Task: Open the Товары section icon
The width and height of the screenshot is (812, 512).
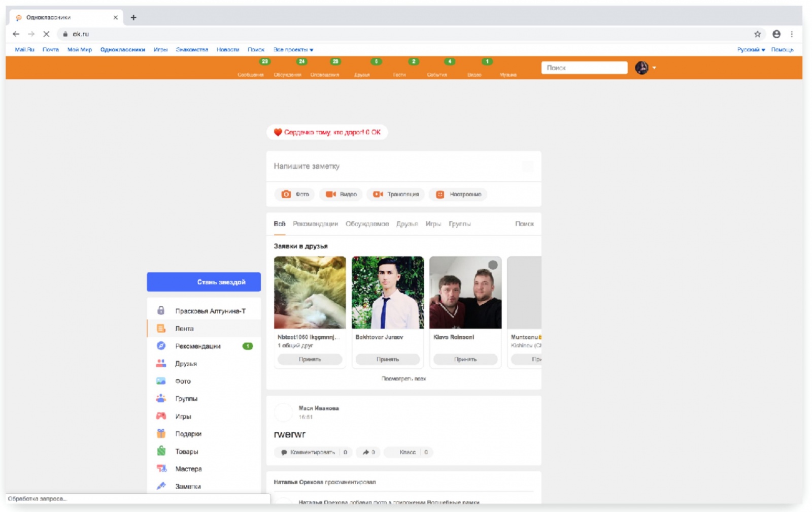Action: pos(161,451)
